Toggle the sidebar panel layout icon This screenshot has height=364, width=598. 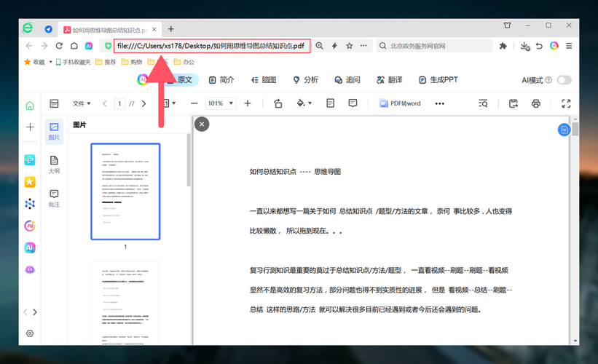coord(54,103)
